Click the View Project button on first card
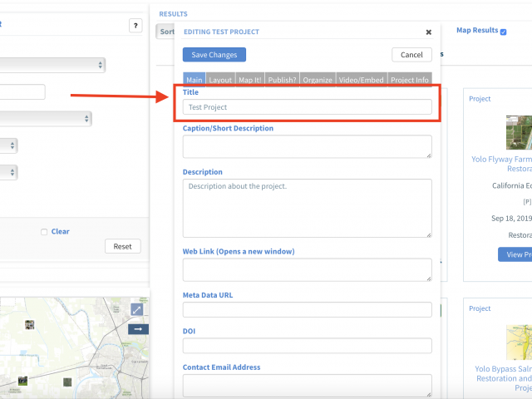Viewport: 532px width, 399px height. [515, 254]
